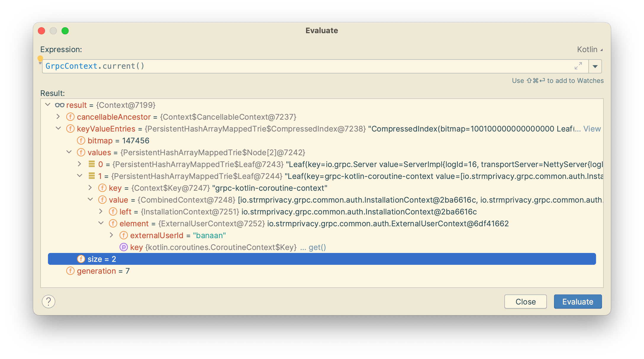Expand the cancellableAncestor node
The image size is (644, 359).
pyautogui.click(x=58, y=117)
